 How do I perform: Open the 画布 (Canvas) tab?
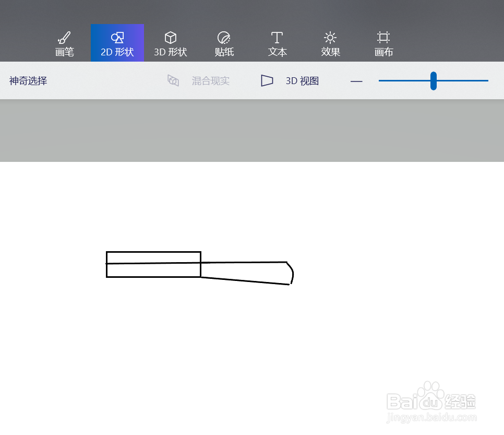(383, 43)
